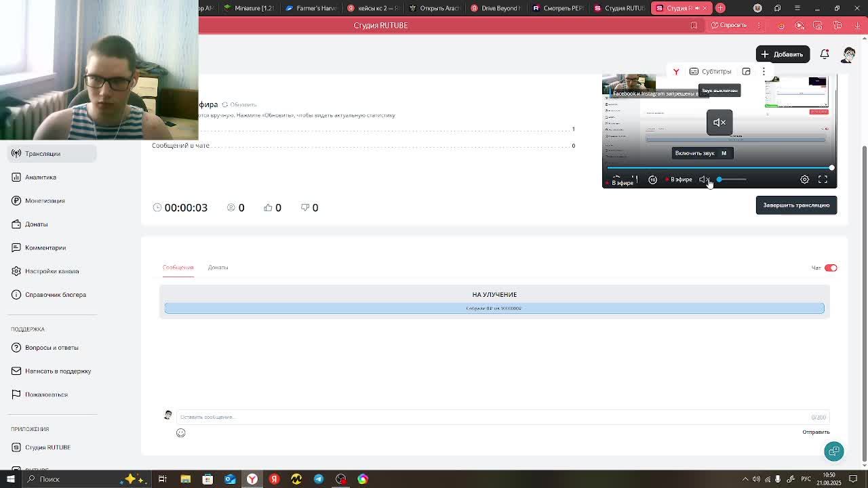
Task: Click the chat message input field
Action: tap(502, 417)
